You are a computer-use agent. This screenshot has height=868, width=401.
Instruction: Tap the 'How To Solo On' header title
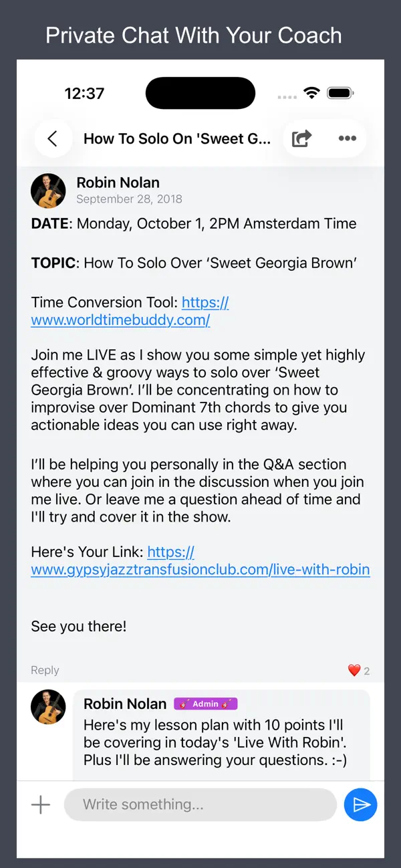coord(177,138)
